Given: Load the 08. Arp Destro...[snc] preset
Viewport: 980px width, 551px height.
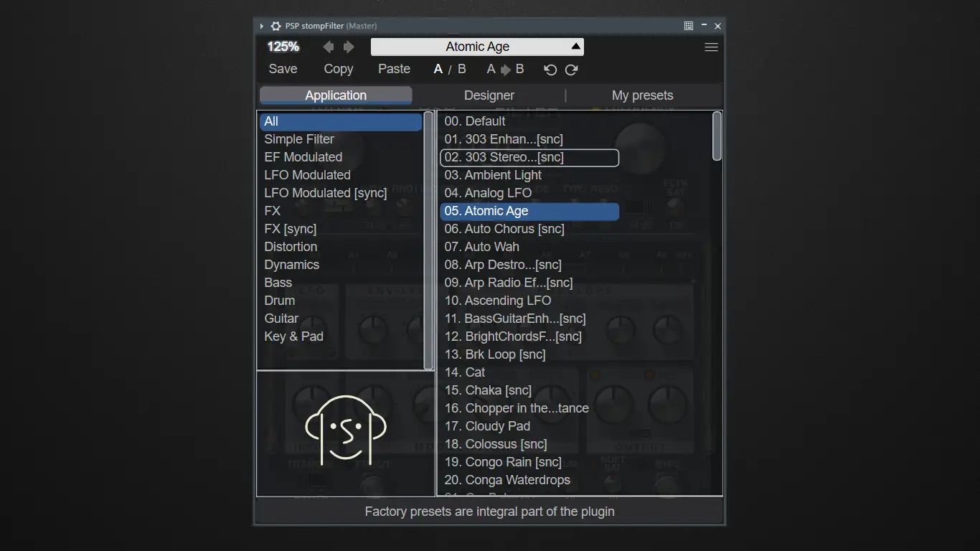Looking at the screenshot, I should coord(529,265).
